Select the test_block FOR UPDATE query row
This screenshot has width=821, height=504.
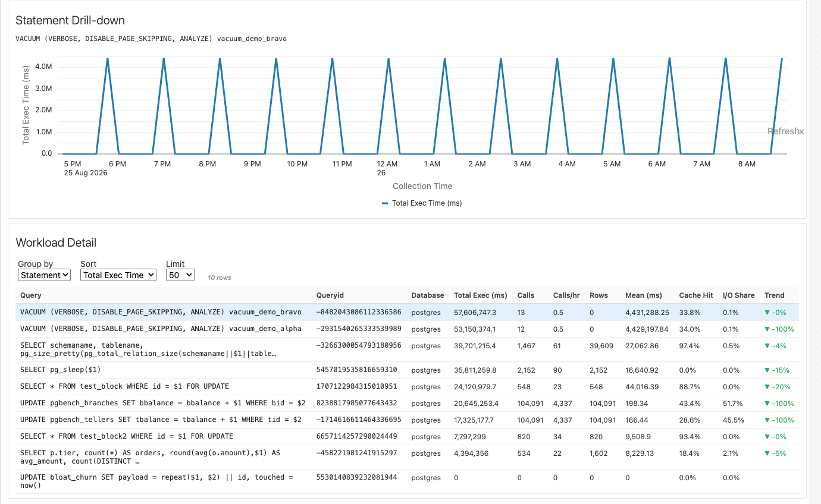[x=407, y=386]
